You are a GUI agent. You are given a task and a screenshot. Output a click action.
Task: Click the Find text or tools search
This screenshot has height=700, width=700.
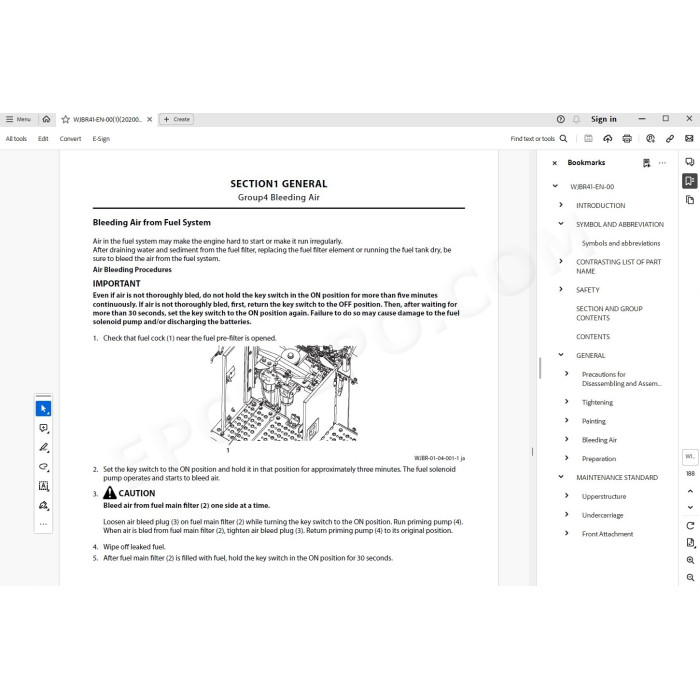pyautogui.click(x=539, y=139)
